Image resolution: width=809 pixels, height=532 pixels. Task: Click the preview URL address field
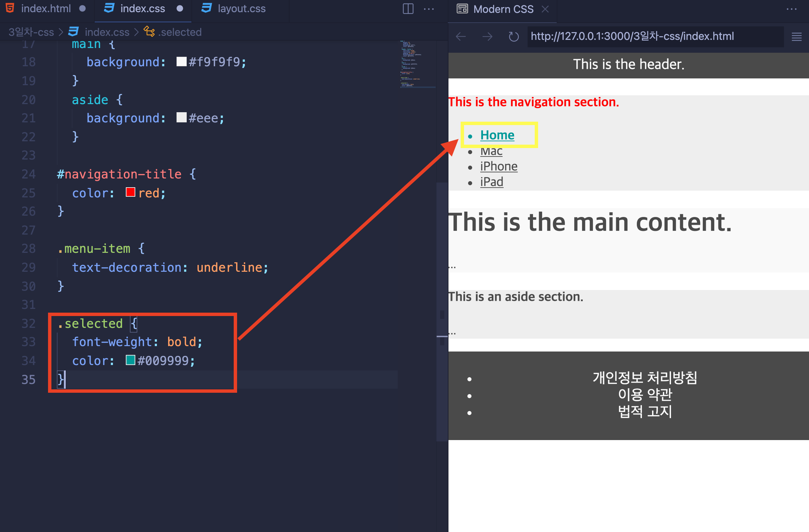pyautogui.click(x=655, y=37)
